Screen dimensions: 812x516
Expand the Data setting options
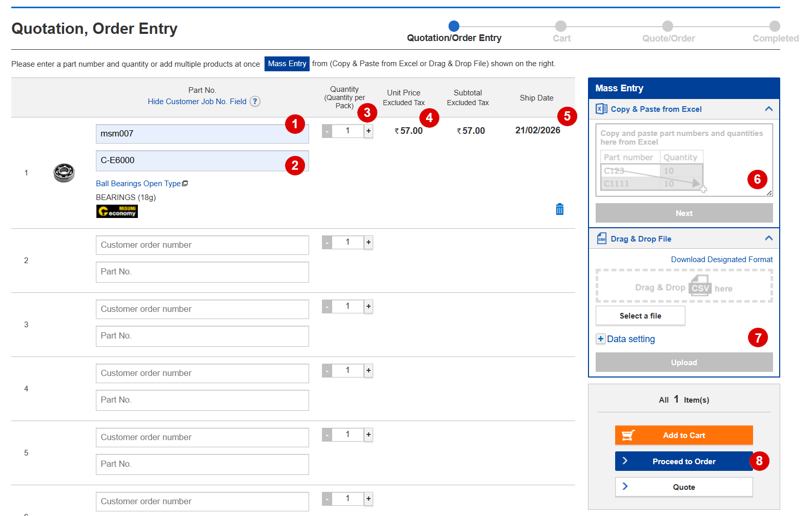pyautogui.click(x=601, y=339)
